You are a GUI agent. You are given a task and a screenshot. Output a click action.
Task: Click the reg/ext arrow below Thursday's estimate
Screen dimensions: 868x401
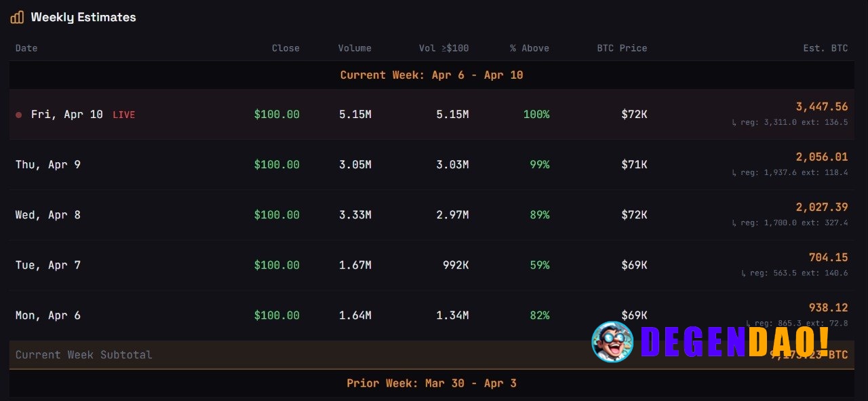pos(734,172)
